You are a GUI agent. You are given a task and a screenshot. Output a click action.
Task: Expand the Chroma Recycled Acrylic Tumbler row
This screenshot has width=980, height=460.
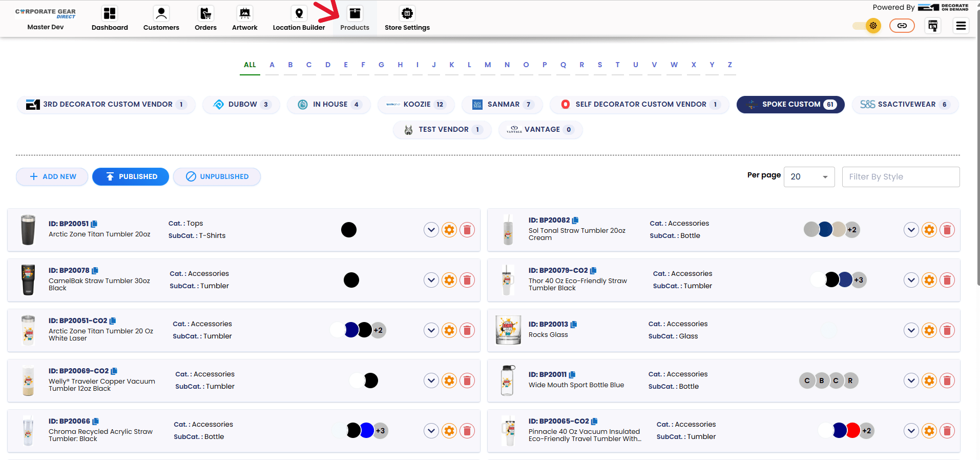coord(431,431)
